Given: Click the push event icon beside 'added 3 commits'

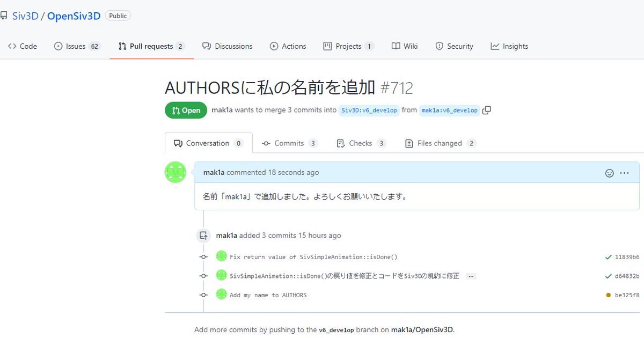Looking at the screenshot, I should pos(203,235).
